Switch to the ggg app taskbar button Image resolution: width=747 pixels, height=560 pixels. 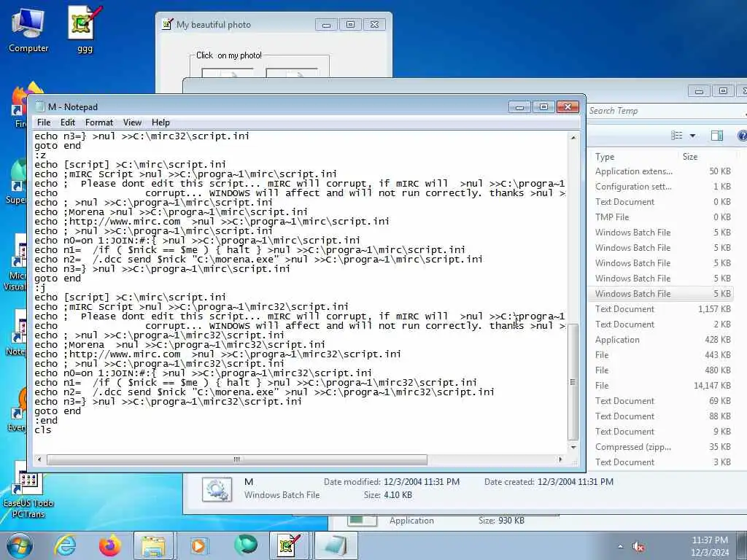(289, 545)
